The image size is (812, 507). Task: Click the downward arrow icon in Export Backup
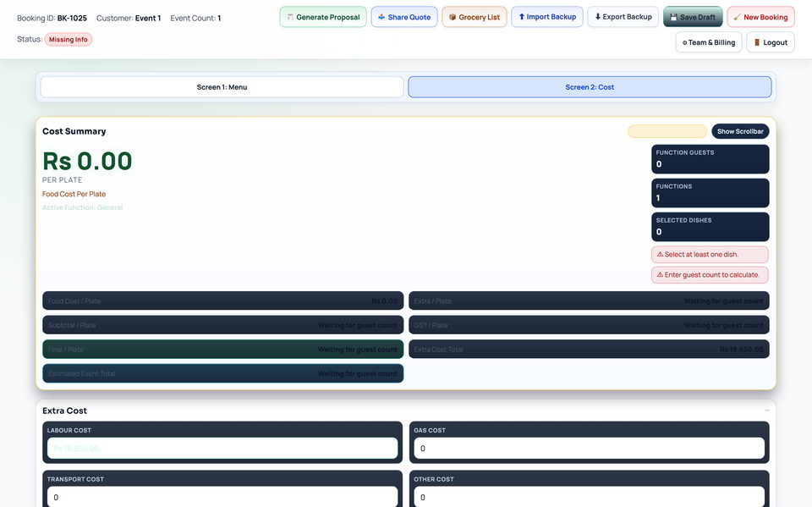point(597,16)
